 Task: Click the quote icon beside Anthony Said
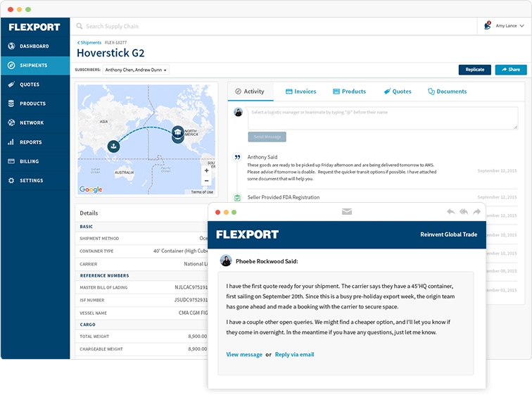click(237, 157)
